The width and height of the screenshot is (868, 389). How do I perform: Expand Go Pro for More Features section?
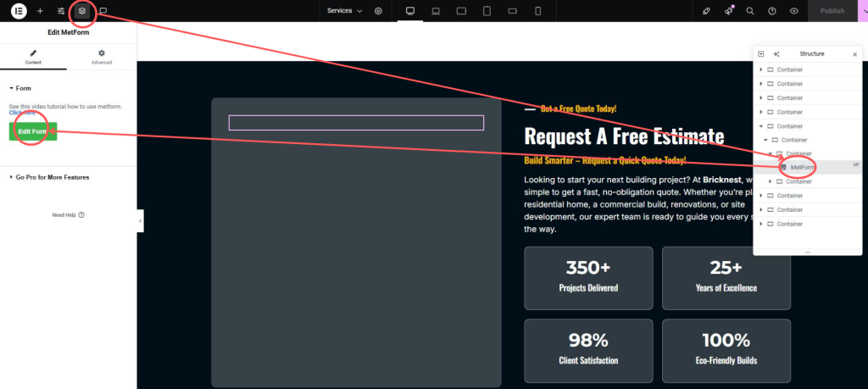coord(49,177)
